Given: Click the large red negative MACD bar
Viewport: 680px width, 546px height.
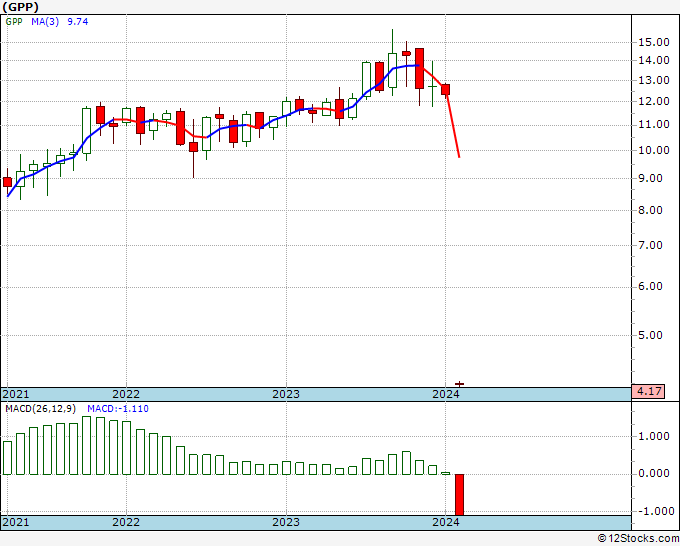Looking at the screenshot, I should (x=459, y=494).
